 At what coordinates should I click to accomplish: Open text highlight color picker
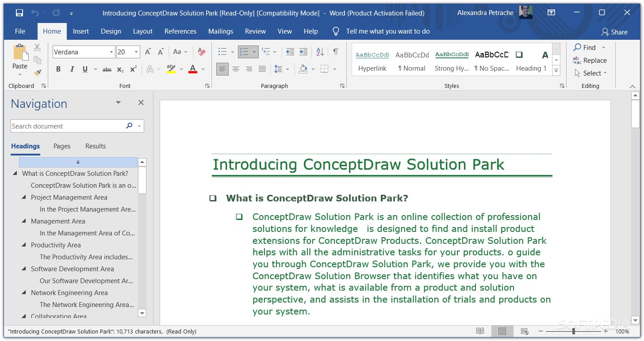point(181,69)
